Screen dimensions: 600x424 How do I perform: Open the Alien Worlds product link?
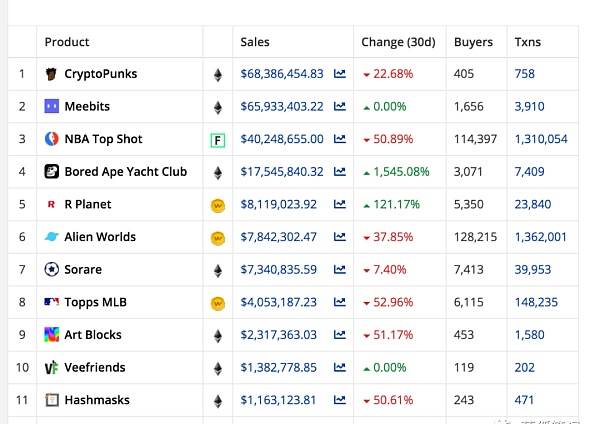pyautogui.click(x=100, y=237)
